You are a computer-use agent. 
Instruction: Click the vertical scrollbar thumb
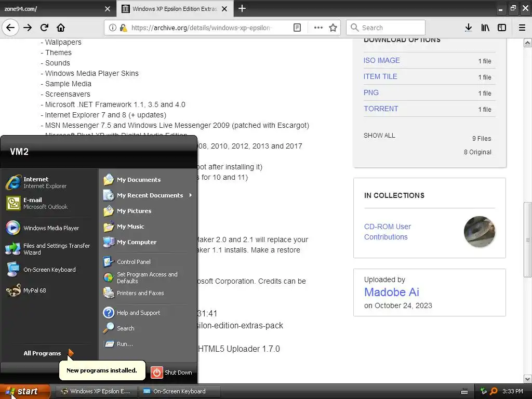pyautogui.click(x=528, y=240)
